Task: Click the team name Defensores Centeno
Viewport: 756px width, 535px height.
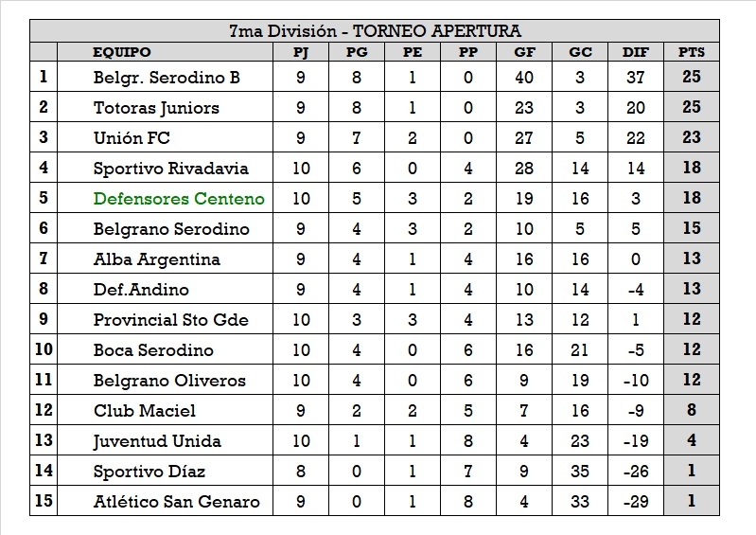Action: (179, 199)
